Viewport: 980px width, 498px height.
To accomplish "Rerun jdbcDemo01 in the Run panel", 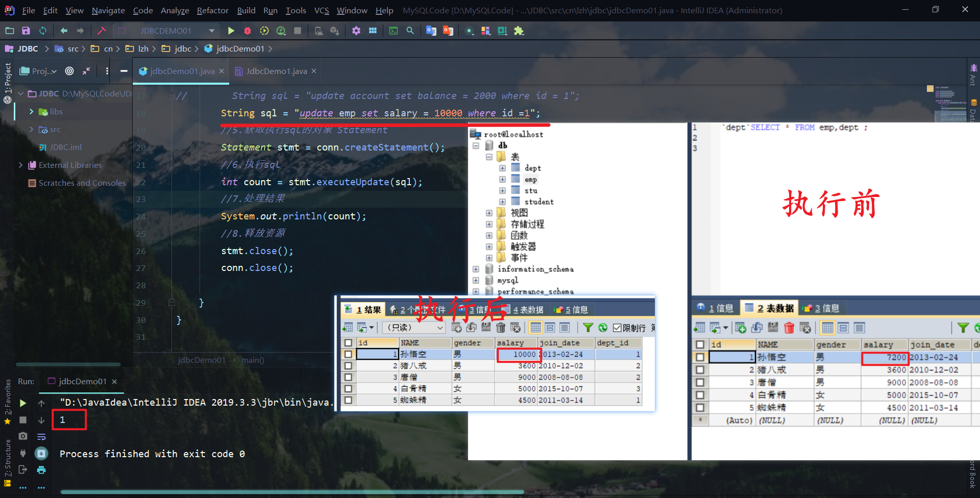I will click(x=23, y=403).
